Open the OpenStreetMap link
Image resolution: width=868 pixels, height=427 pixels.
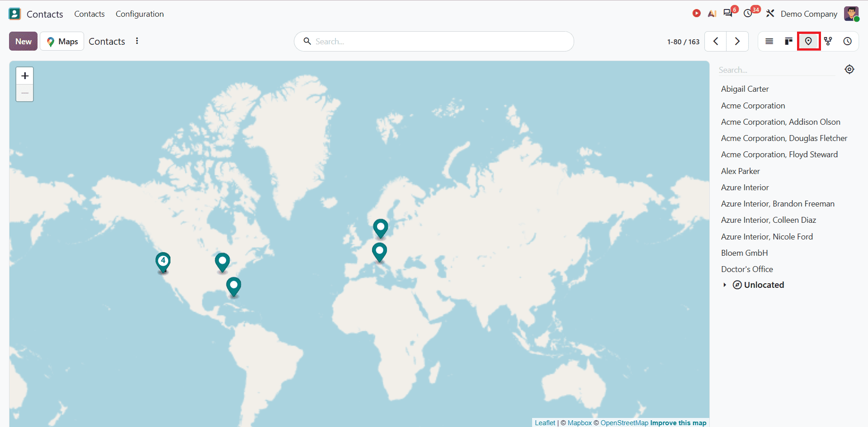pos(624,423)
